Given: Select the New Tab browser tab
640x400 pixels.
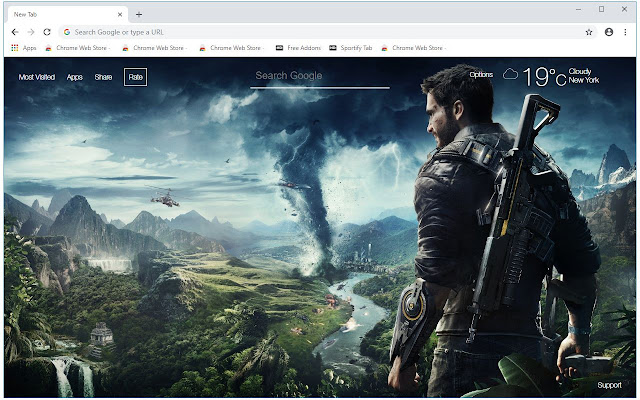Looking at the screenshot, I should coord(67,14).
